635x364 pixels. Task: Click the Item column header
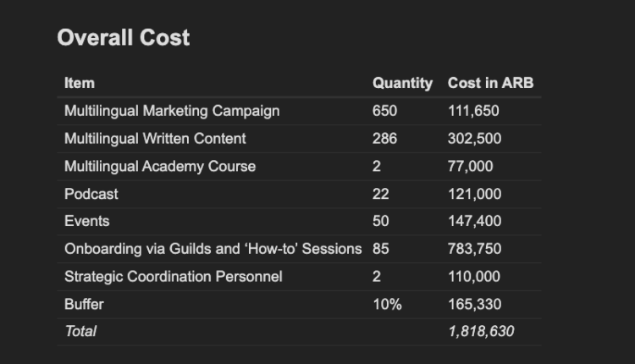[80, 83]
